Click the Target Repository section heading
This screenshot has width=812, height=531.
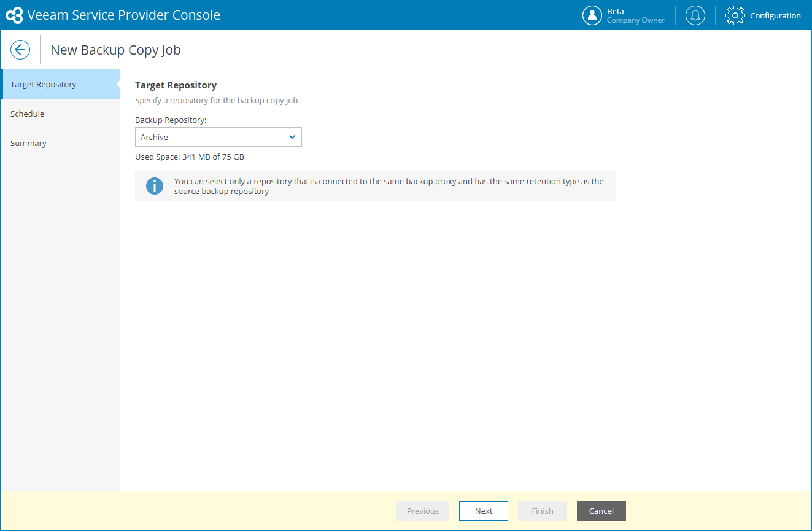tap(176, 85)
